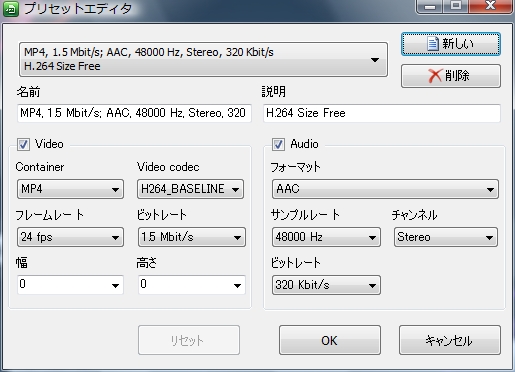Uncheck the Audio checkbox
The width and height of the screenshot is (515, 372).
coord(278,145)
